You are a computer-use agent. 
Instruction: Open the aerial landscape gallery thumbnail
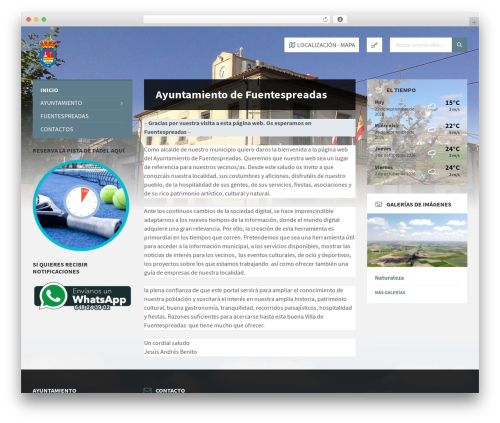tap(417, 240)
